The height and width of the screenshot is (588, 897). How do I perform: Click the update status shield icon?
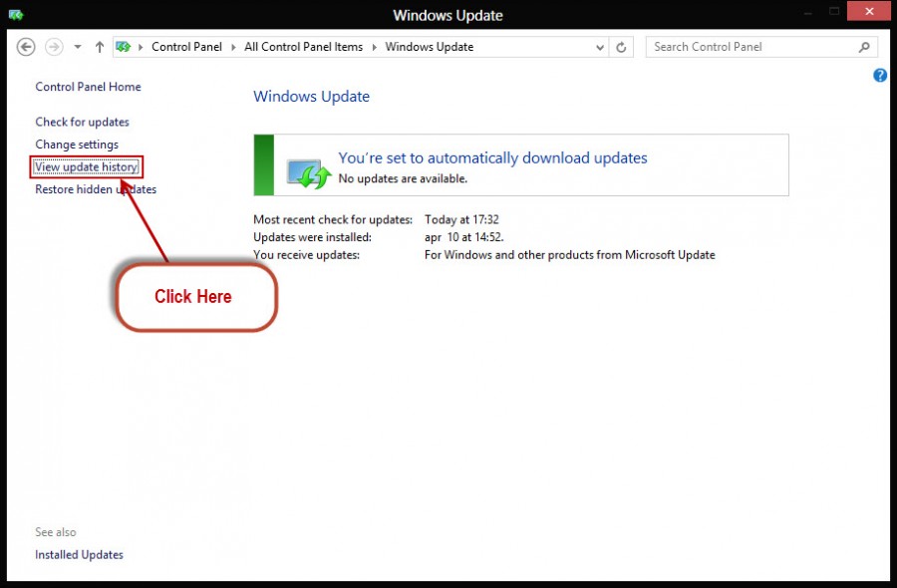(308, 173)
